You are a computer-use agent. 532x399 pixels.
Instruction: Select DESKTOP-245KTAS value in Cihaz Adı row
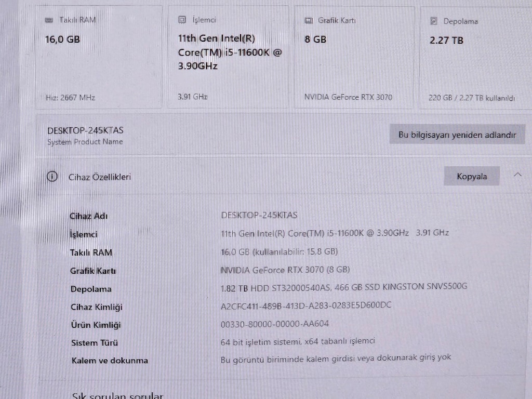click(x=259, y=215)
